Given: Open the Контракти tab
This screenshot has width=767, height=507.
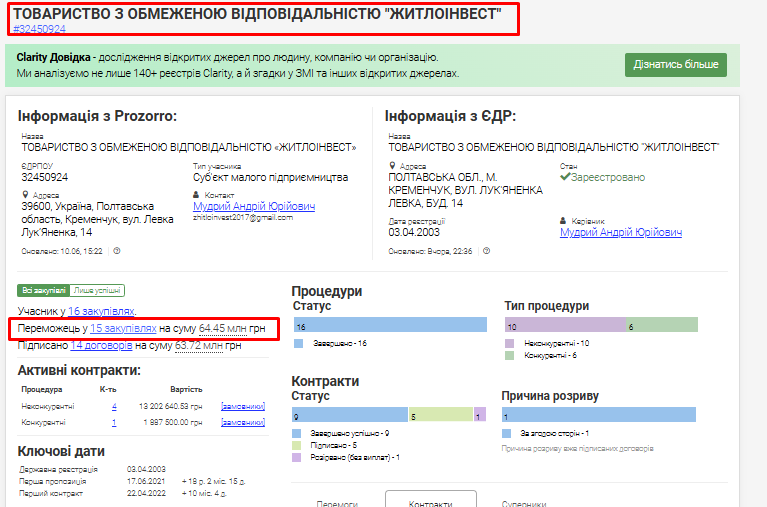Looking at the screenshot, I should point(430,503).
